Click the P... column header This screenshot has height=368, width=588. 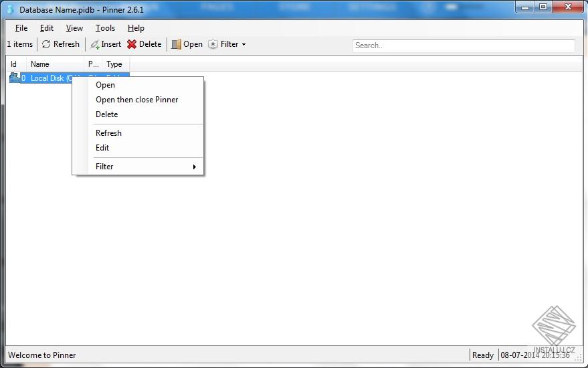93,64
